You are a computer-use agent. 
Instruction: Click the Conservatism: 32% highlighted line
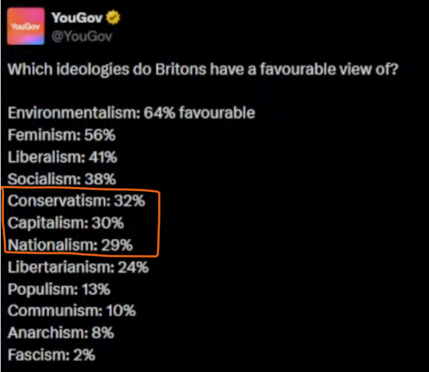coord(76,201)
